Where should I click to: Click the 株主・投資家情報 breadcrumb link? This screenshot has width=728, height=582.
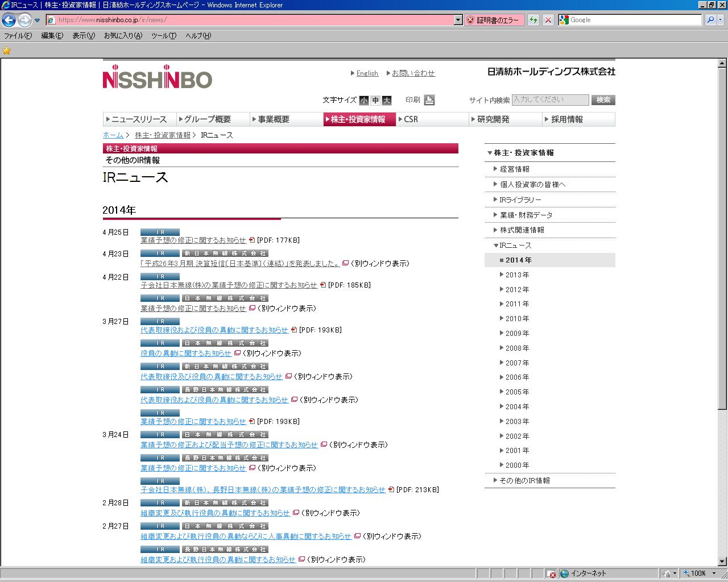point(163,135)
